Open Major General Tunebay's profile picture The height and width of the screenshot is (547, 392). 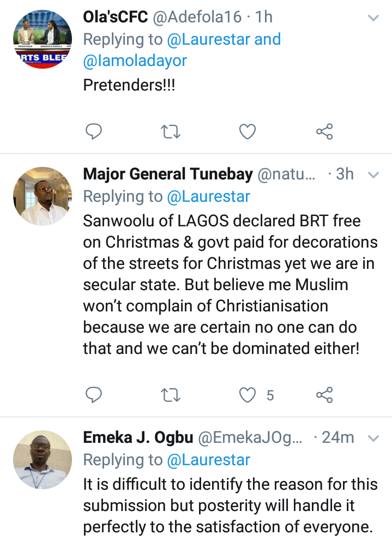click(42, 196)
